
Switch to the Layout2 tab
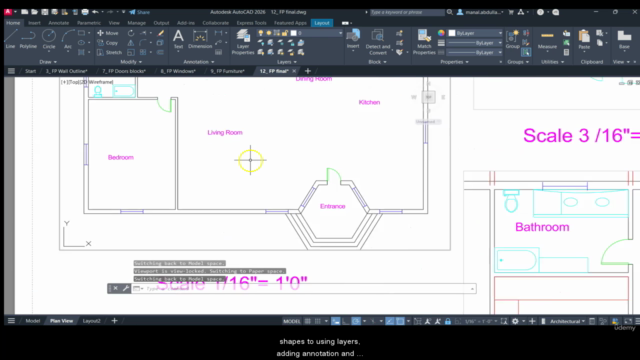tap(91, 321)
